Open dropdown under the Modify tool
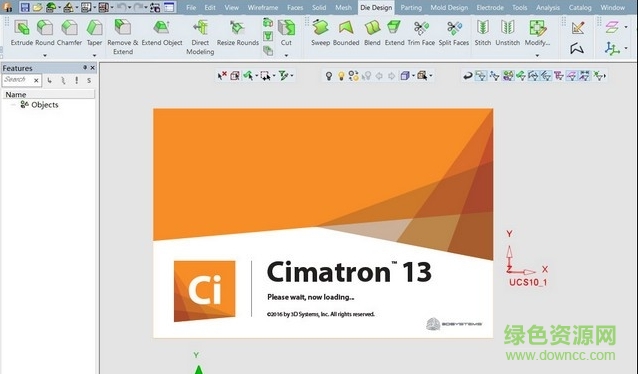Screen dimensions: 639x374 pyautogui.click(x=537, y=55)
